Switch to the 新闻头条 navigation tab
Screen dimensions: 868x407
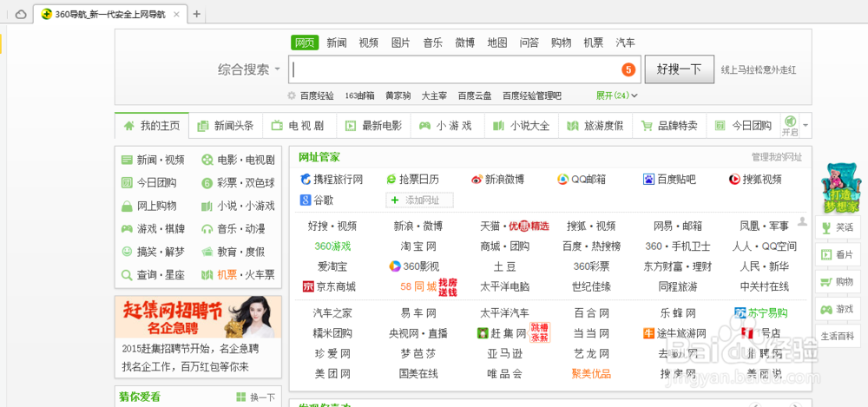pos(226,126)
